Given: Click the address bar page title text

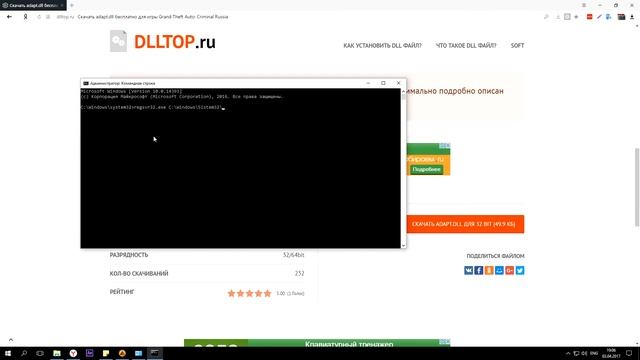Looking at the screenshot, I should (x=153, y=17).
